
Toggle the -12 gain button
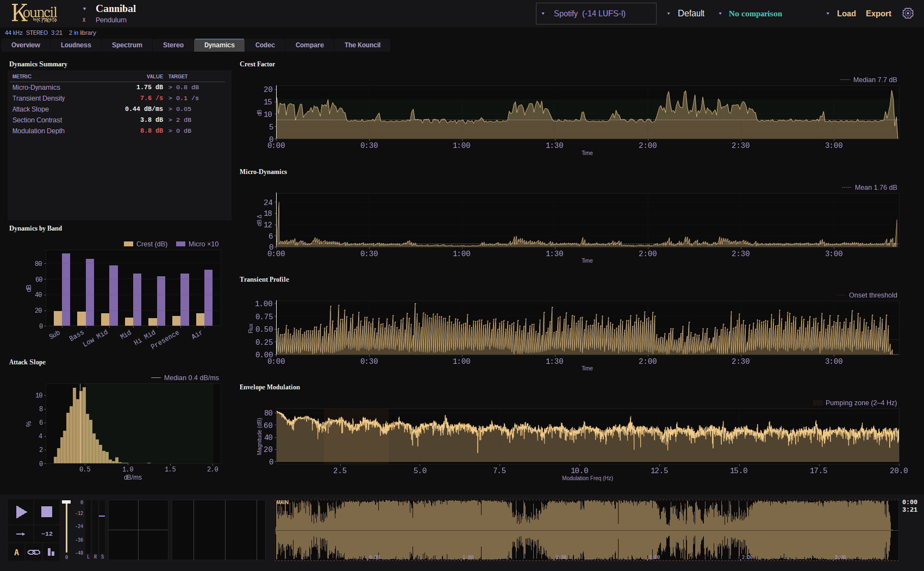click(47, 534)
